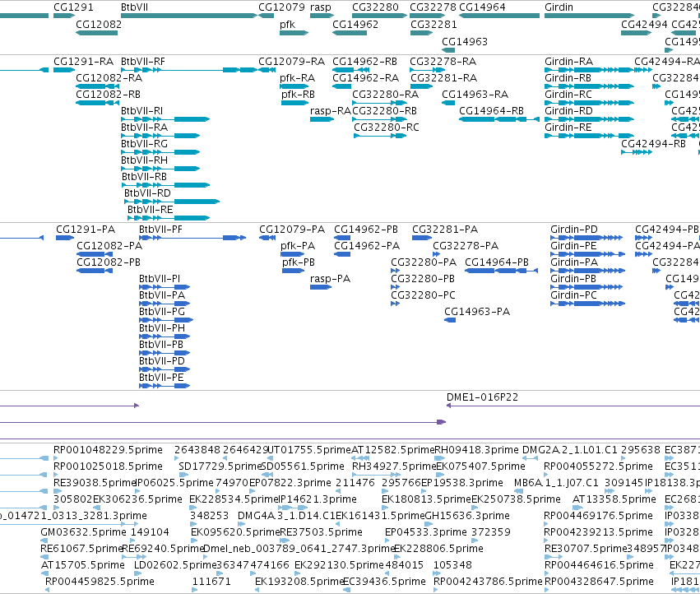The image size is (700, 594).
Task: Select the CG32280-PB protein
Action: (x=395, y=287)
